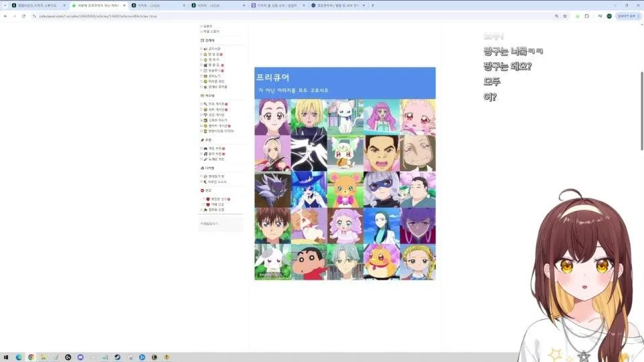Choose the blue top hat character tile
This screenshot has height=362, width=644.
309,190
